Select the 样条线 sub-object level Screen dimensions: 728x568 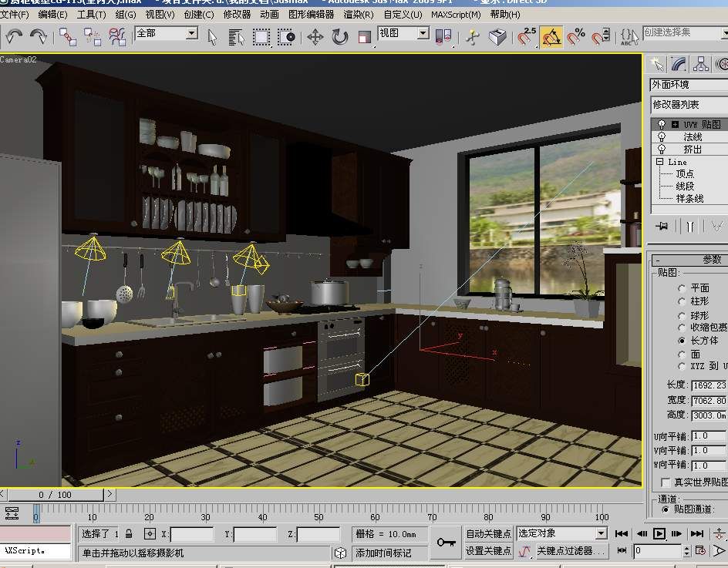(x=689, y=199)
